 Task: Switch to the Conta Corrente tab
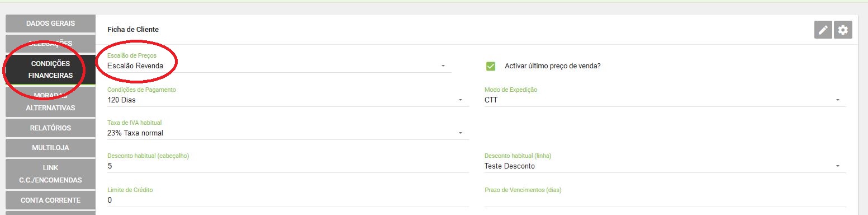(x=50, y=200)
